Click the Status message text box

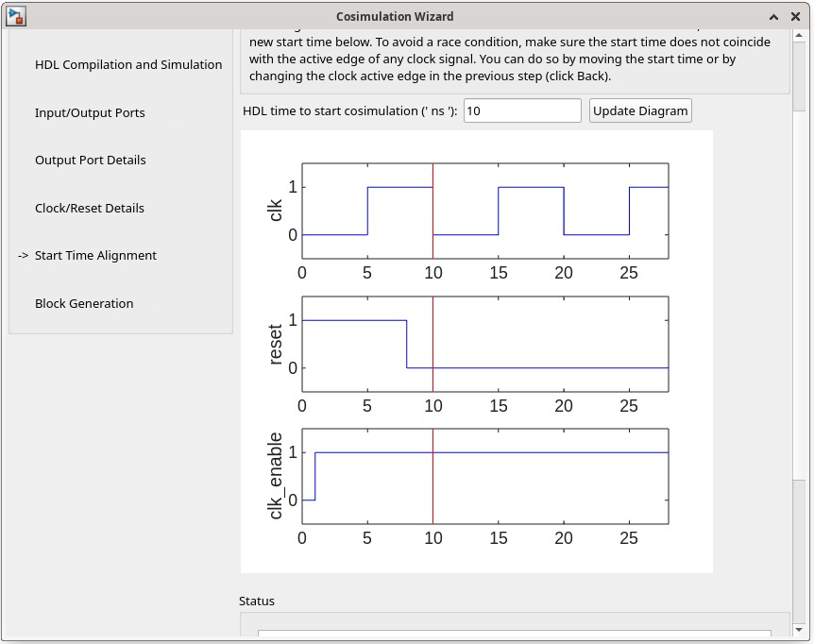pyautogui.click(x=514, y=634)
